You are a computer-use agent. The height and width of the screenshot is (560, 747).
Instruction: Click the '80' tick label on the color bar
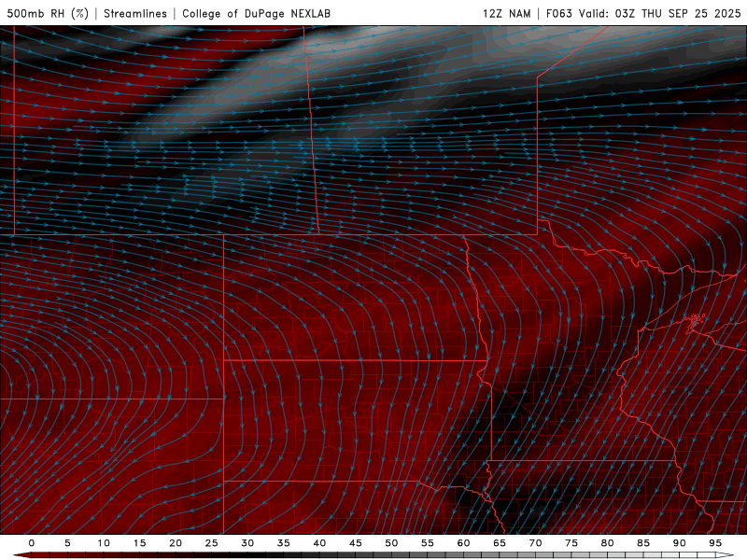point(607,543)
